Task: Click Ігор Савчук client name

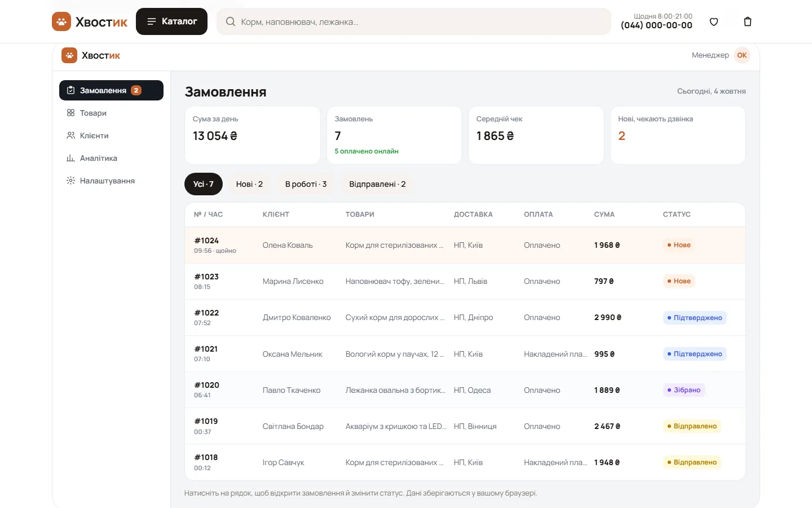Action: (x=283, y=462)
